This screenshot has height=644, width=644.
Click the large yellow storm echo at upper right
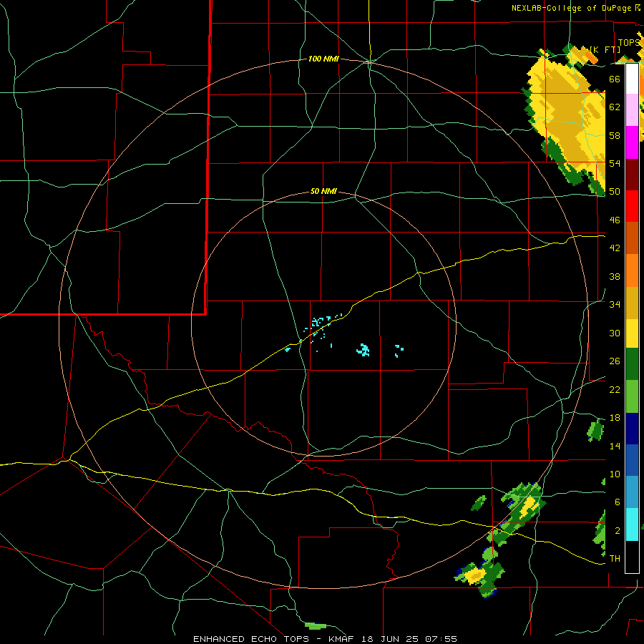pyautogui.click(x=567, y=119)
